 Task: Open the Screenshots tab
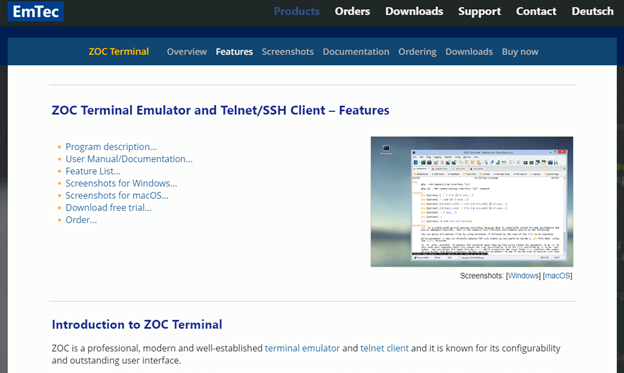coord(287,52)
